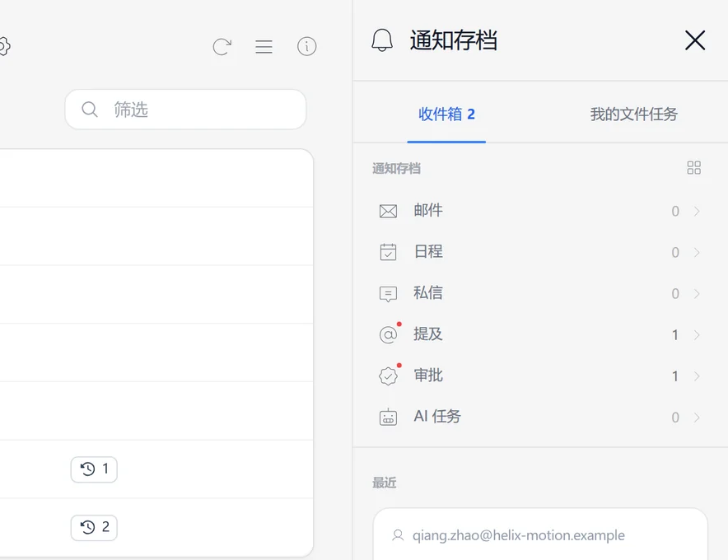
Task: Open the 日程 category label
Action: pyautogui.click(x=428, y=252)
